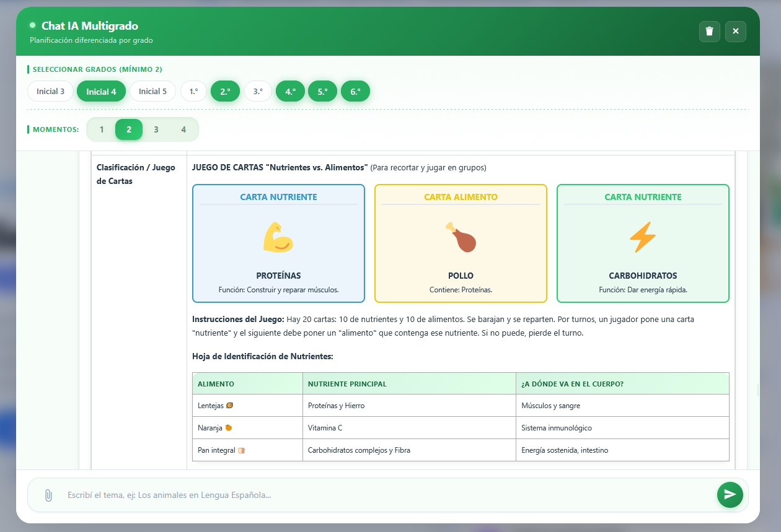Delete the chat using the trash icon
The height and width of the screenshot is (532, 781).
tap(709, 31)
